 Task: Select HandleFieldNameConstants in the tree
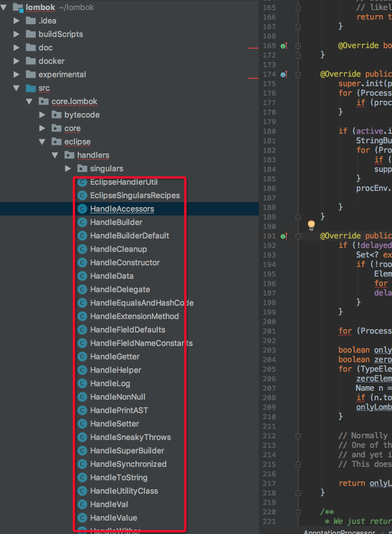pos(141,343)
